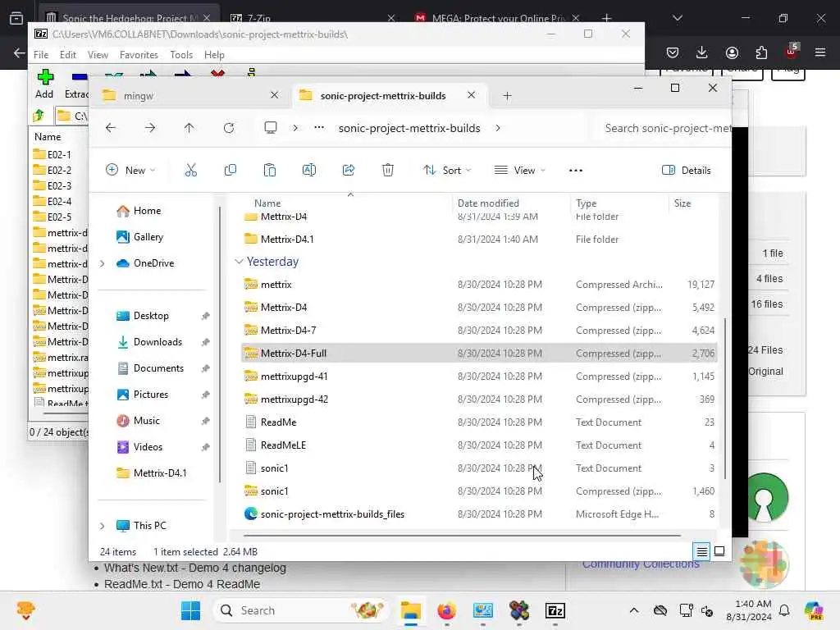Add a new Explorer tab
840x630 pixels.
[507, 95]
